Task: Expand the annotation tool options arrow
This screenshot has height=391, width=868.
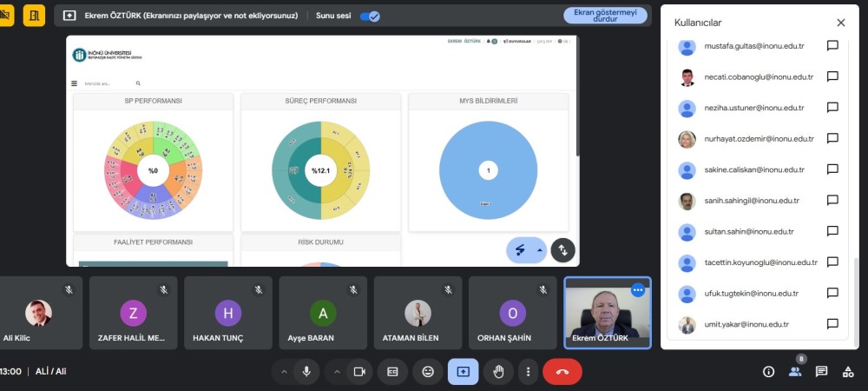Action: point(539,250)
